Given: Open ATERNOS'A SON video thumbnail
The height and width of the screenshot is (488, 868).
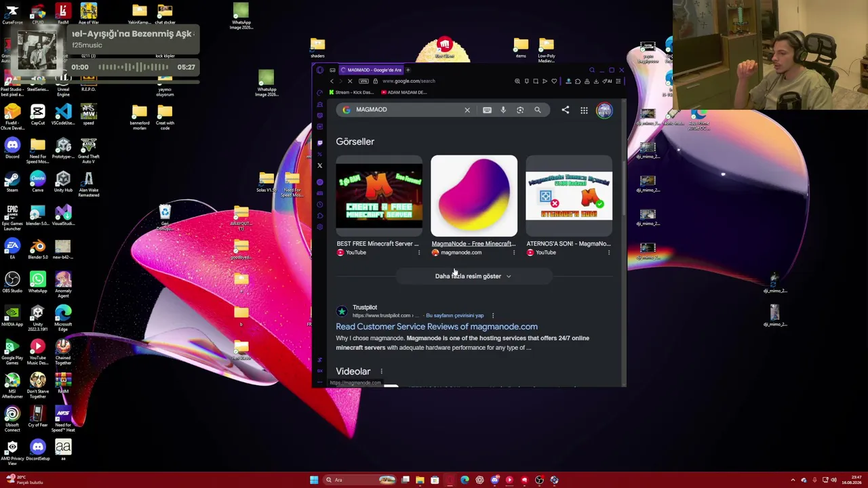Looking at the screenshot, I should tap(569, 196).
